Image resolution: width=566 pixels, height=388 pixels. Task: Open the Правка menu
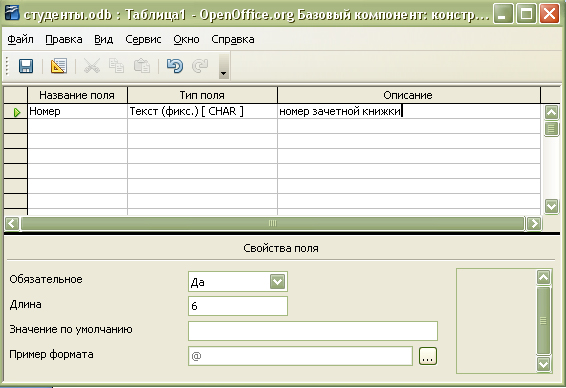coord(64,39)
